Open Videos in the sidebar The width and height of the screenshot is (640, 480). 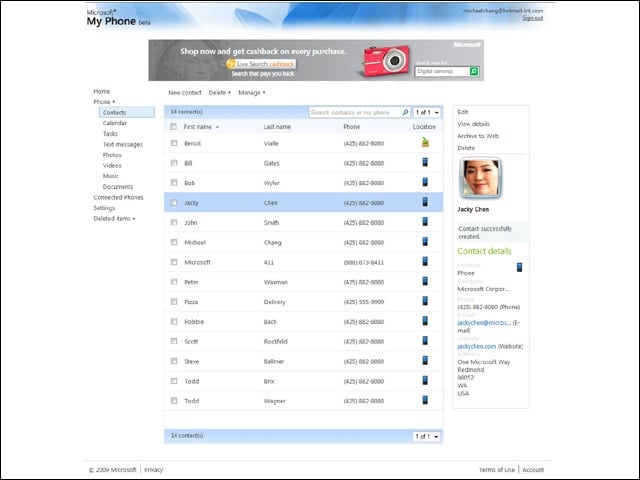[x=112, y=165]
